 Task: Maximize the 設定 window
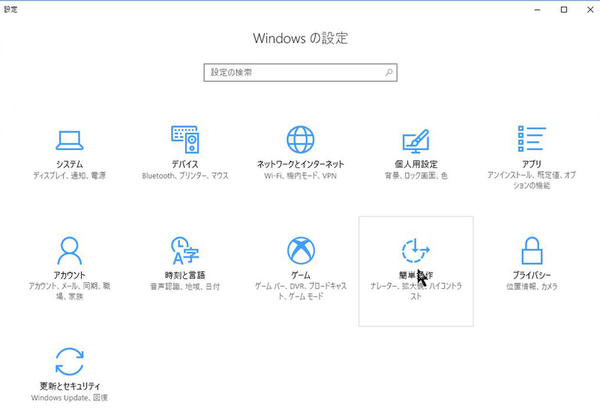[x=564, y=10]
